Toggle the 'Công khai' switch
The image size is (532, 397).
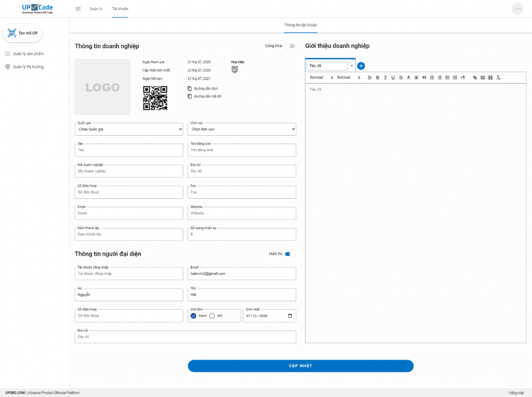(289, 46)
